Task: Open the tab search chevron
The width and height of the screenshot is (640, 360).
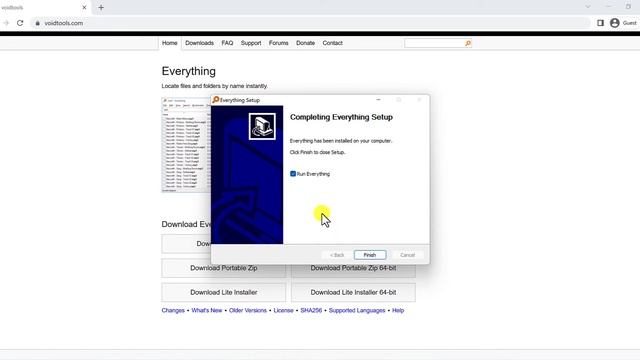Action: 588,7
